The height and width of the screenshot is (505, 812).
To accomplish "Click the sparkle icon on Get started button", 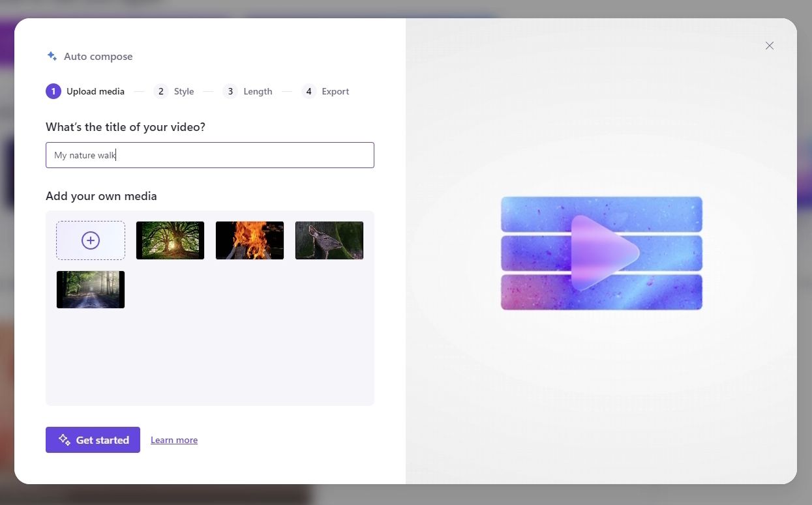I will coord(64,440).
